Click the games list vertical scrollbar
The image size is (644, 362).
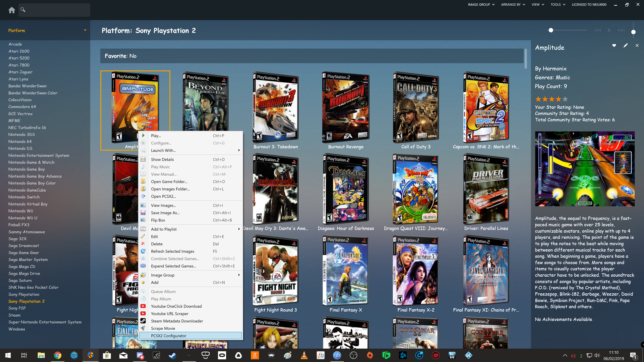pos(525,59)
